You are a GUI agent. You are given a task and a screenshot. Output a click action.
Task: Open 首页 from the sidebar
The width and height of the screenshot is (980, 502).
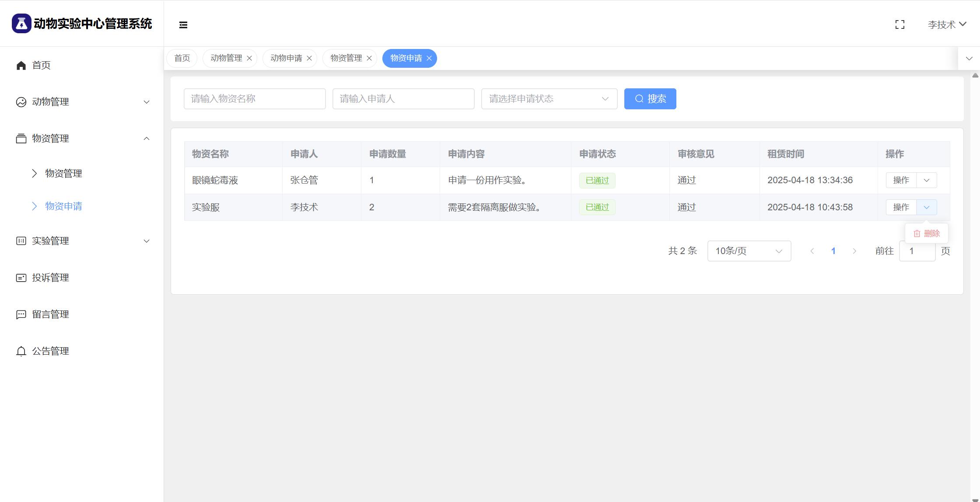click(x=41, y=65)
